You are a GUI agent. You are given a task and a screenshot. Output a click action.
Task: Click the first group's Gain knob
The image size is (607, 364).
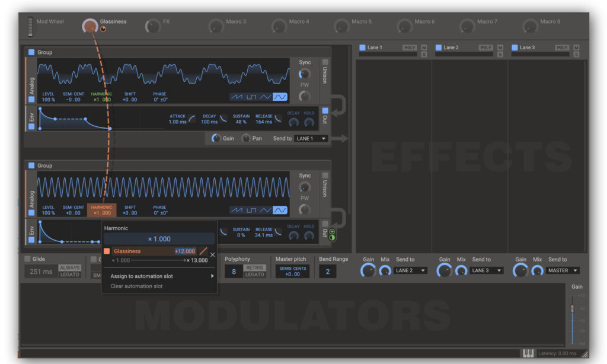pos(216,138)
